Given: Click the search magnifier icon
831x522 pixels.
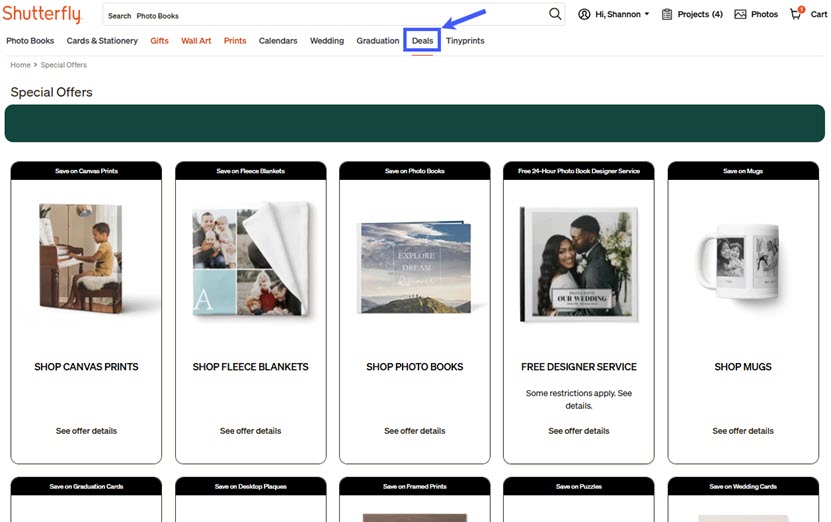Looking at the screenshot, I should coord(554,14).
